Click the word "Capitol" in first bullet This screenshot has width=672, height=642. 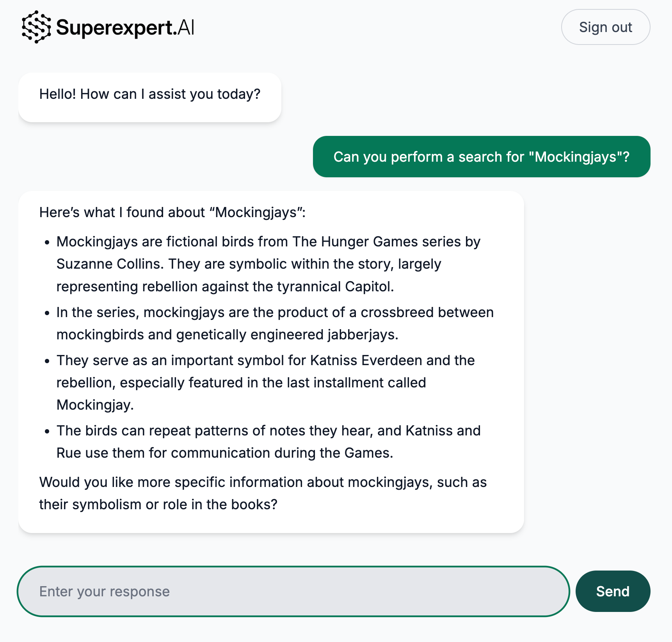pos(369,287)
